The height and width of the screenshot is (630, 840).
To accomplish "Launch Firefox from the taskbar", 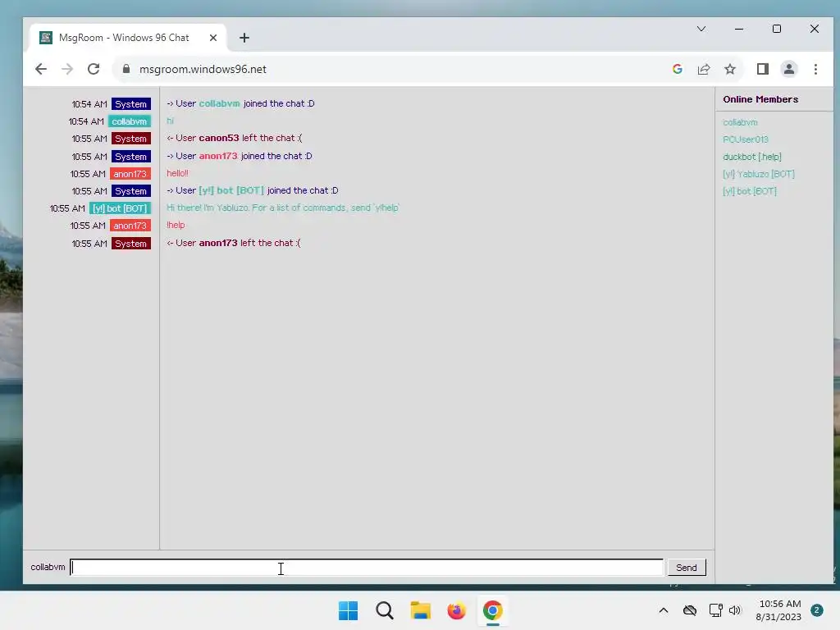I will 456,610.
